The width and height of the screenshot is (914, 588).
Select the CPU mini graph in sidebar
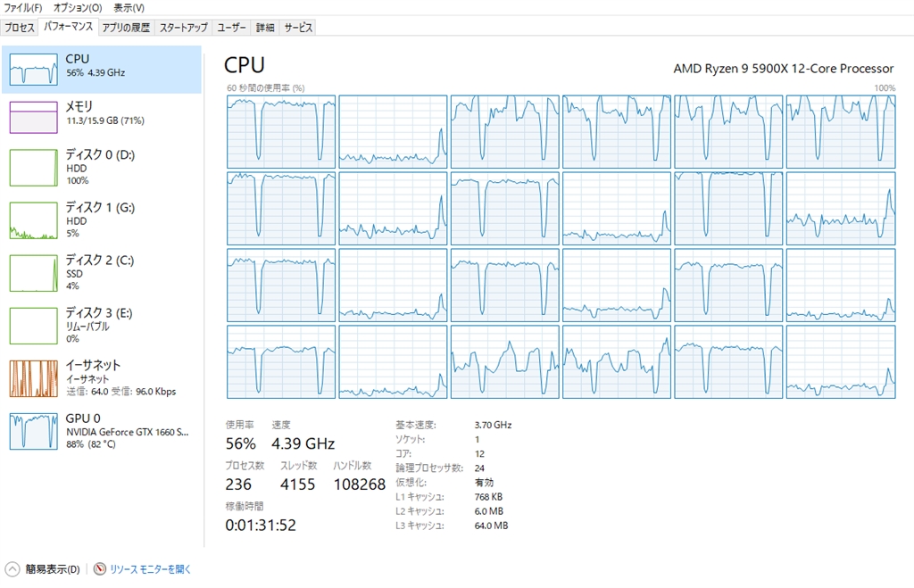click(33, 70)
